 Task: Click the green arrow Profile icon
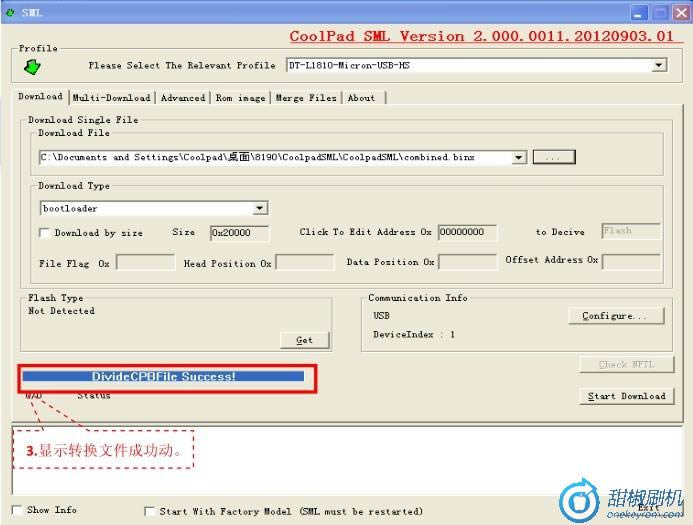click(32, 67)
